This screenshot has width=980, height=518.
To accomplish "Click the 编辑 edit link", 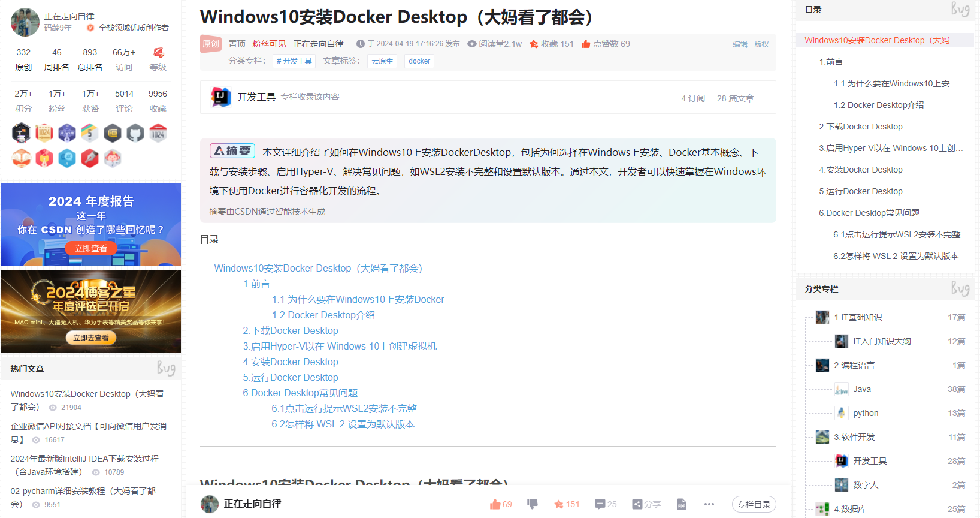I will coord(740,44).
